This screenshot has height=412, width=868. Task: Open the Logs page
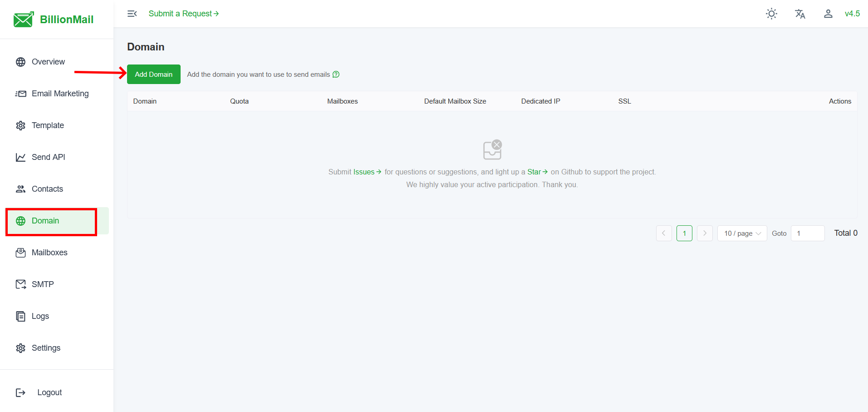point(40,316)
